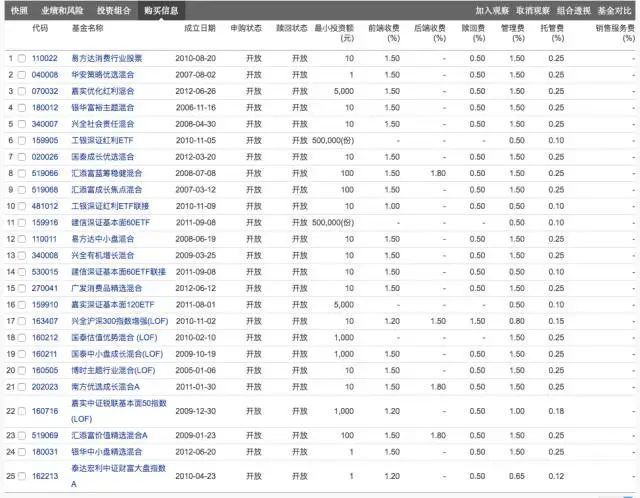Click the 申购状态 column header
The width and height of the screenshot is (640, 498).
246,28
